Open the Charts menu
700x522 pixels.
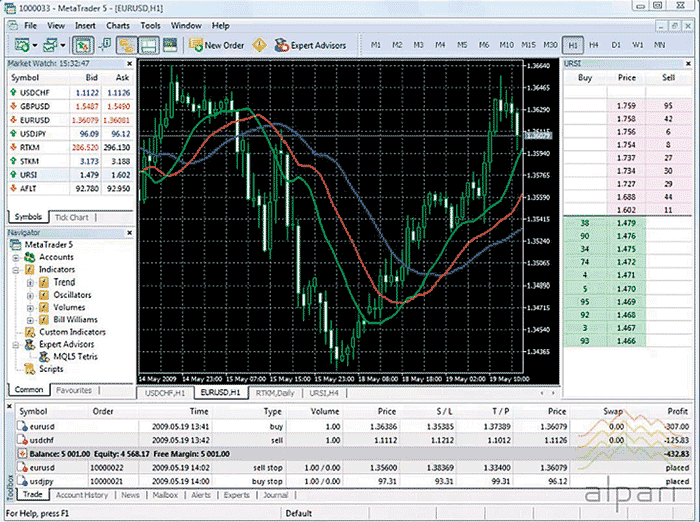(x=118, y=25)
